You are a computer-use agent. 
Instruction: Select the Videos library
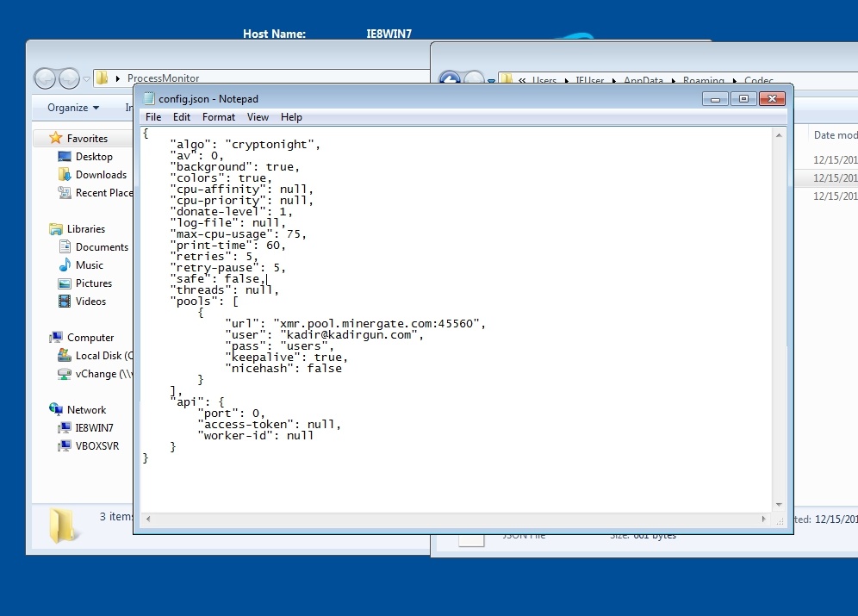(x=90, y=301)
